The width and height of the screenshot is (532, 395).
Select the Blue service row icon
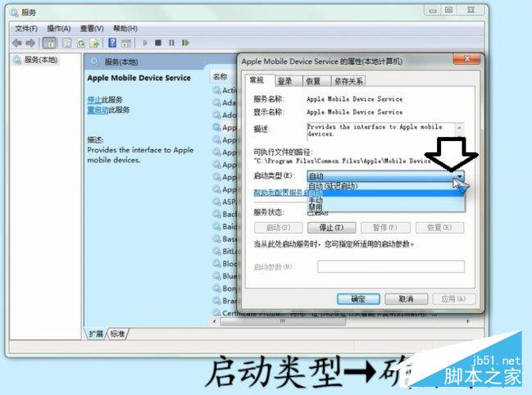pyautogui.click(x=216, y=276)
